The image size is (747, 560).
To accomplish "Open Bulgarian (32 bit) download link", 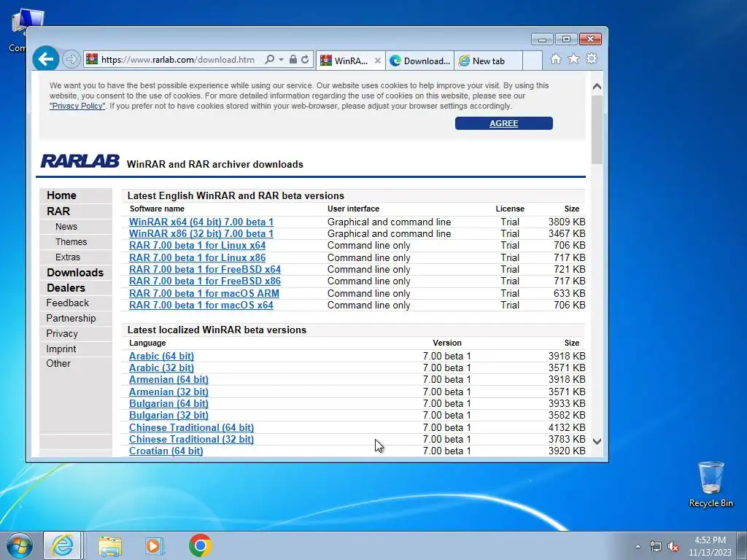I will pos(169,415).
